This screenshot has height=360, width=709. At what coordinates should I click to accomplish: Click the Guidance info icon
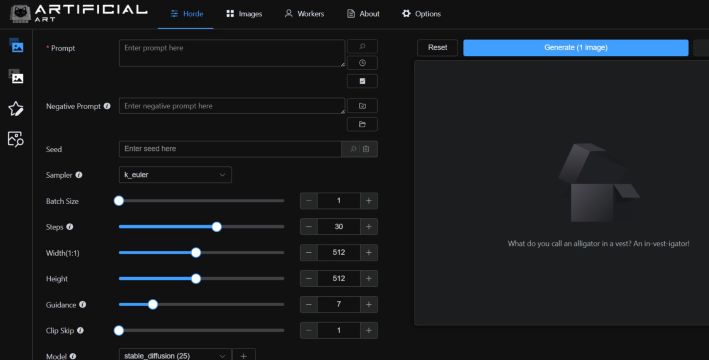pyautogui.click(x=82, y=304)
